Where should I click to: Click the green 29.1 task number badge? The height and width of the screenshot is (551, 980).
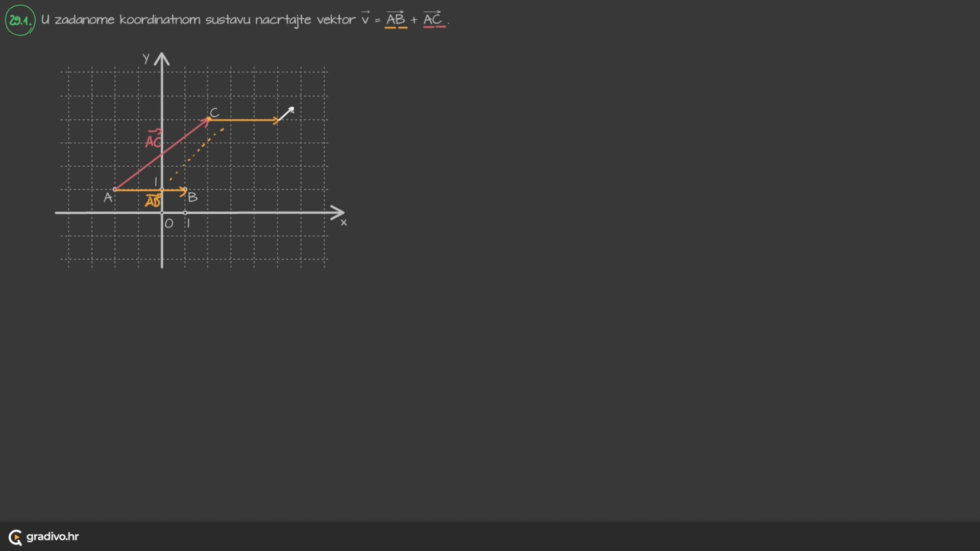tap(20, 20)
